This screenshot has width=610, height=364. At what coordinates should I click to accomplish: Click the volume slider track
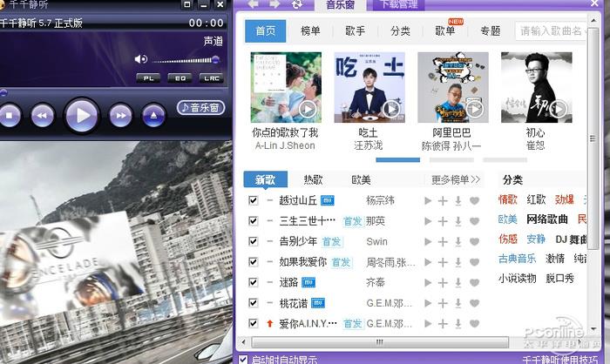coord(185,59)
